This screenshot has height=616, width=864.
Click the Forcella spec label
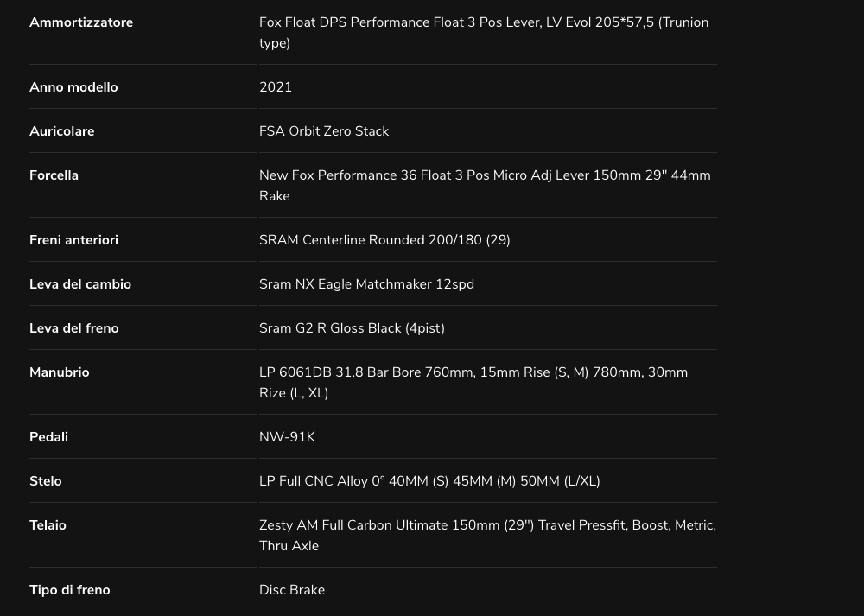point(54,175)
